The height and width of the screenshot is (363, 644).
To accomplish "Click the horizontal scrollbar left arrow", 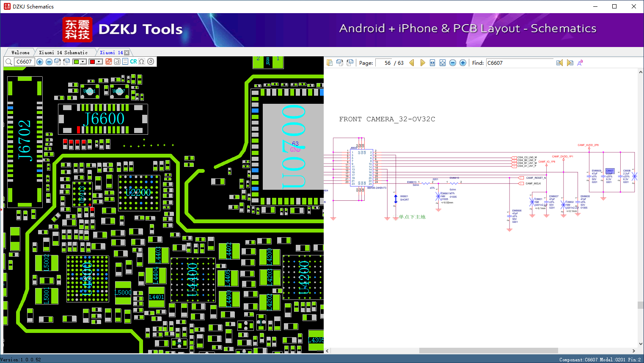I will [x=327, y=351].
